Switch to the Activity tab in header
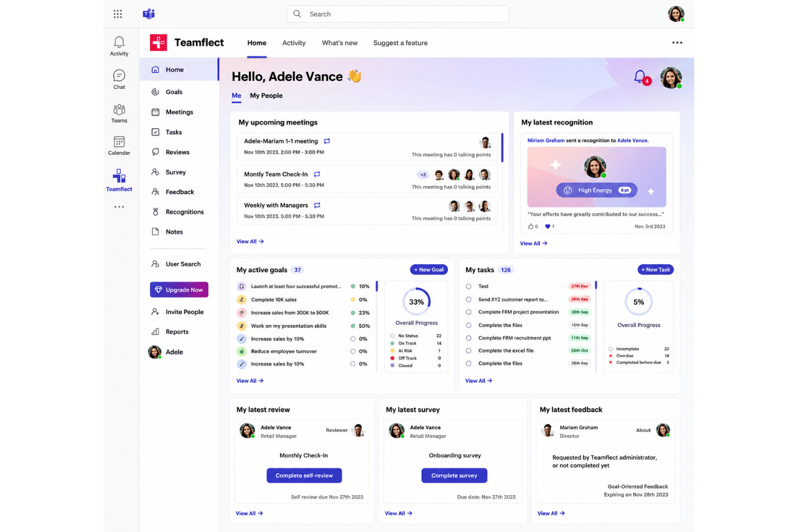The image size is (798, 532). point(294,43)
